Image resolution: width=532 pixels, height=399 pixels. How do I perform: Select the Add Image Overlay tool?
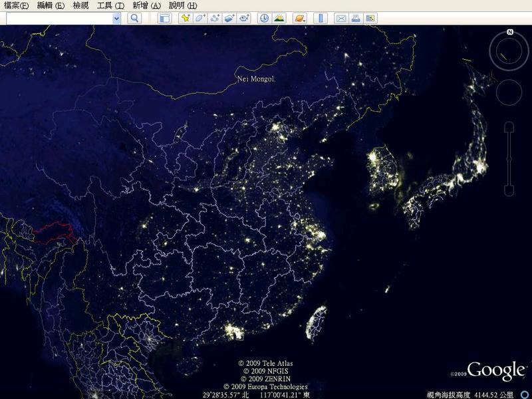[229, 19]
